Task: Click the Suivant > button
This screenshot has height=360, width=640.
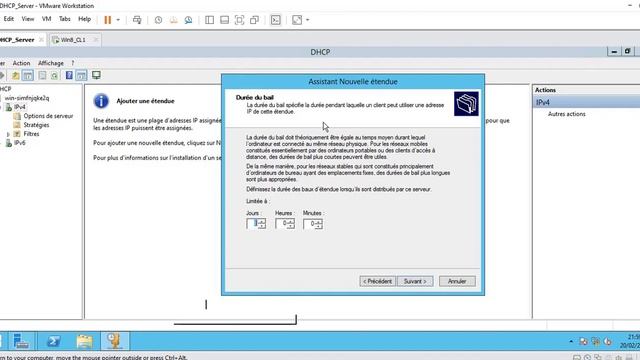Action: (x=415, y=281)
